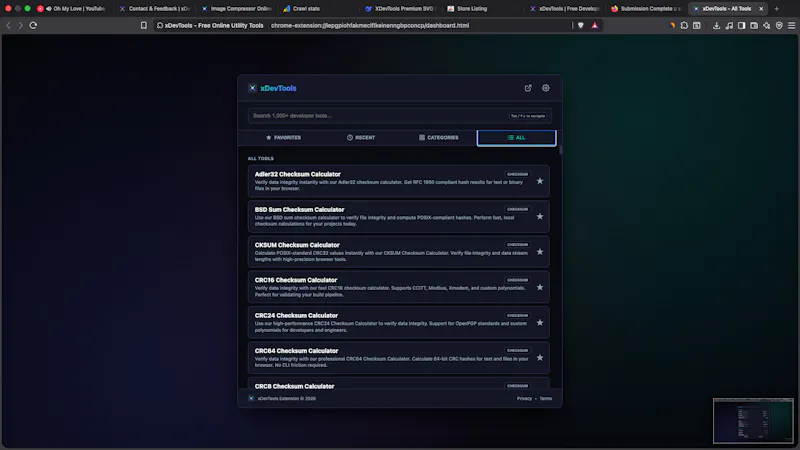Switch to the XDevTools Premium SVG tab
This screenshot has width=800, height=450.
click(x=401, y=9)
